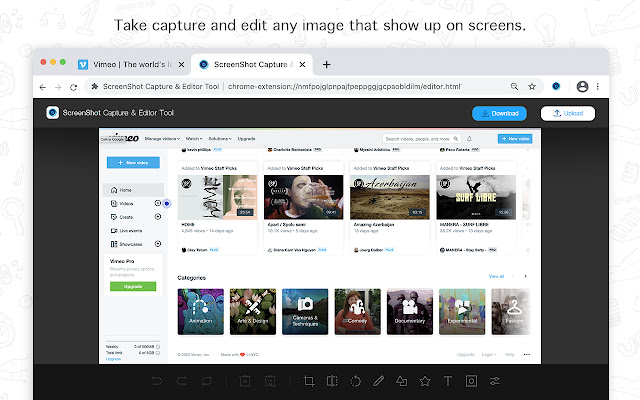Click the sidebar New video button

tap(133, 162)
